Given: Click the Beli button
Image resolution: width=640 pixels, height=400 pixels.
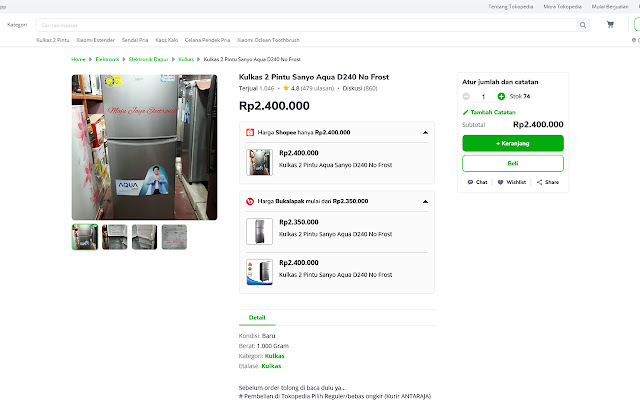Looking at the screenshot, I should coord(513,163).
